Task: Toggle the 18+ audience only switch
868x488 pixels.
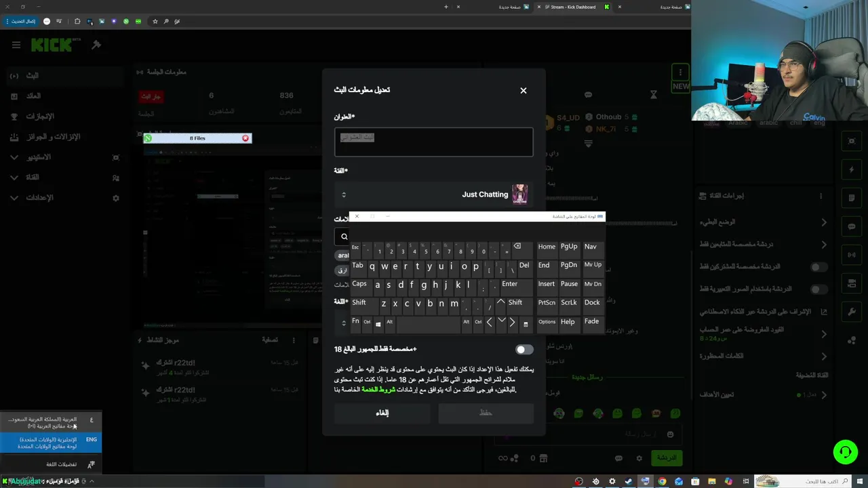Action: [x=524, y=350]
